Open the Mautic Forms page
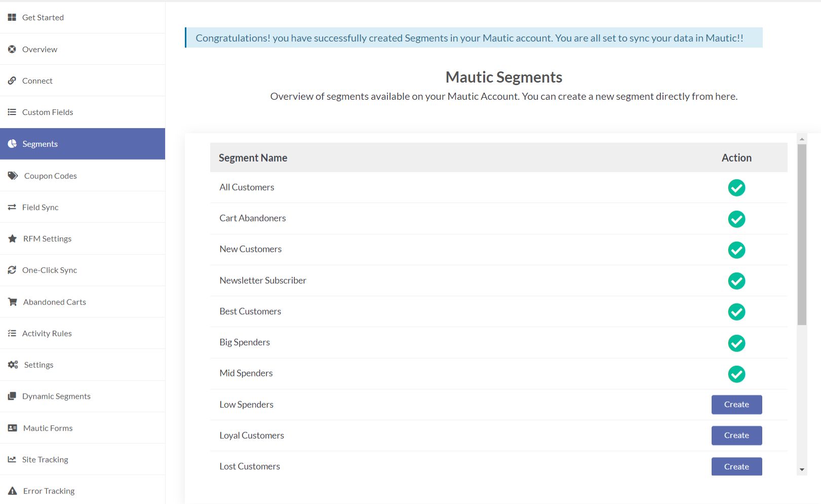Image resolution: width=821 pixels, height=504 pixels. tap(83, 428)
